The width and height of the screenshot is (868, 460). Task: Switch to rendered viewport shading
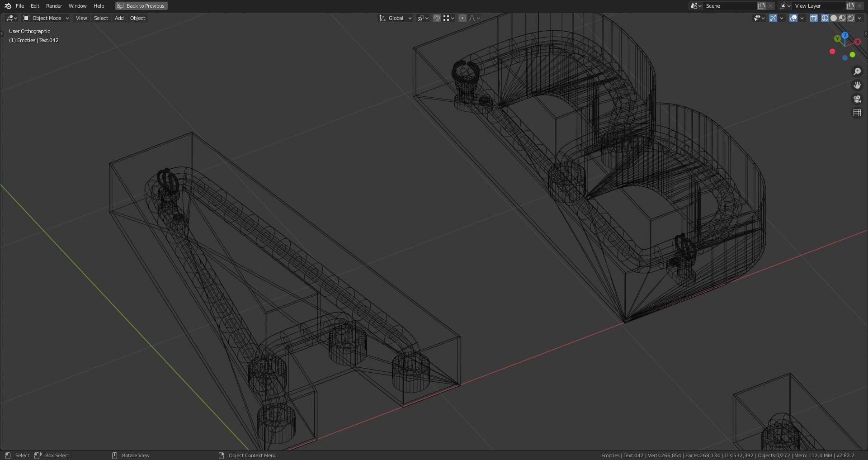click(851, 18)
